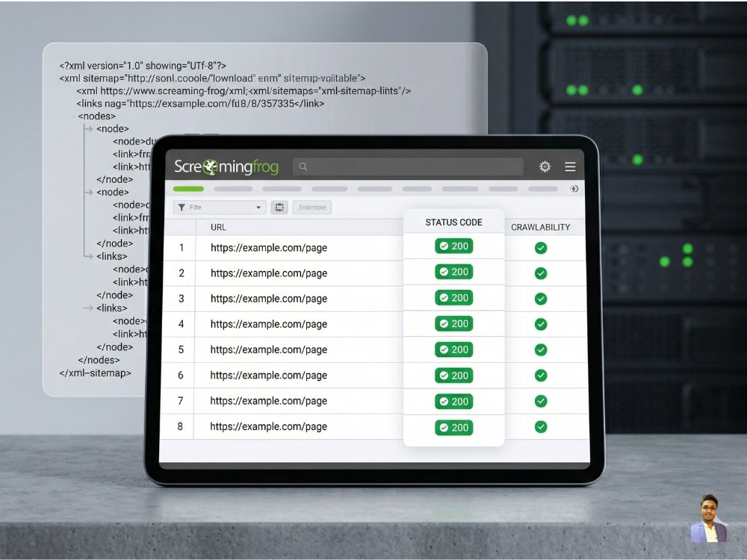The height and width of the screenshot is (560, 747).
Task: Click the funnel filter icon
Action: tap(182, 207)
